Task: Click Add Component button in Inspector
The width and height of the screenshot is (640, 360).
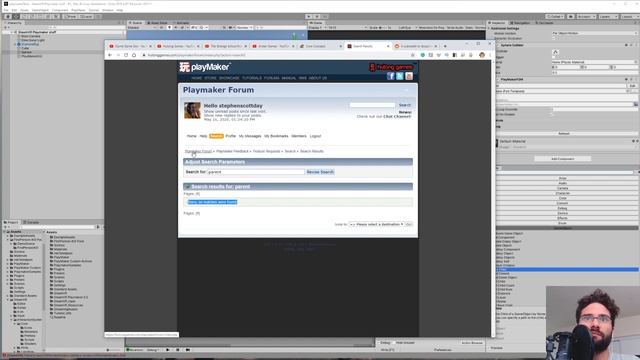Action: [562, 159]
